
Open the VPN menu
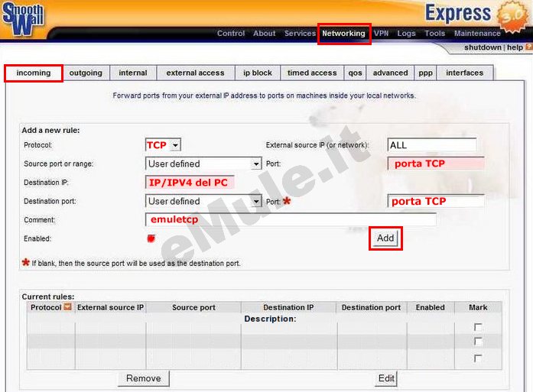click(x=381, y=34)
